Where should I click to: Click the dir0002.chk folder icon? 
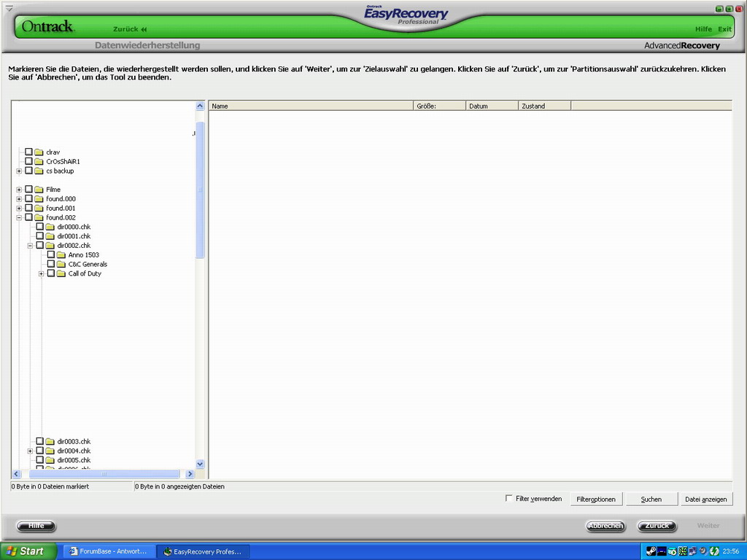50,246
